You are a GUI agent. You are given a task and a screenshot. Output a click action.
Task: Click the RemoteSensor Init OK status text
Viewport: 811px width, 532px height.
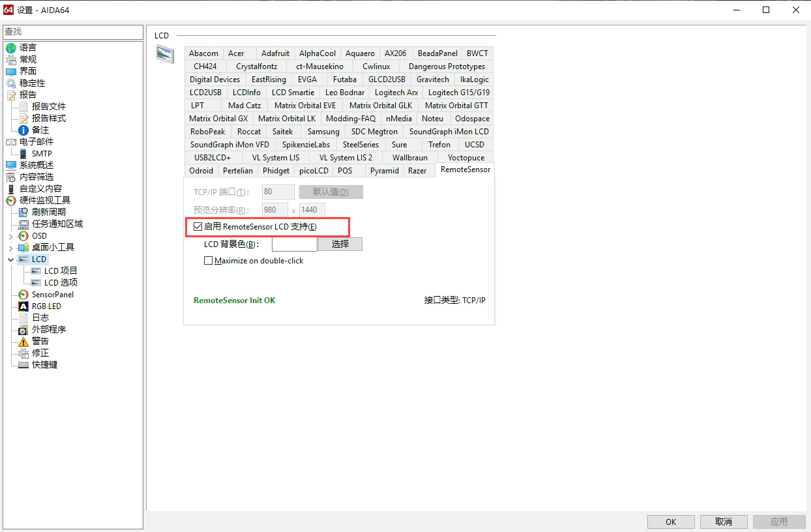click(x=235, y=301)
